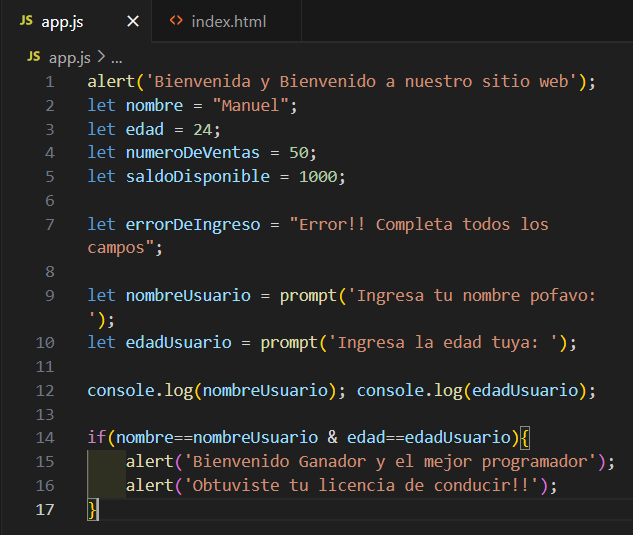Click the opening curly brace on line 14
This screenshot has height=535, width=633.
[x=525, y=438]
